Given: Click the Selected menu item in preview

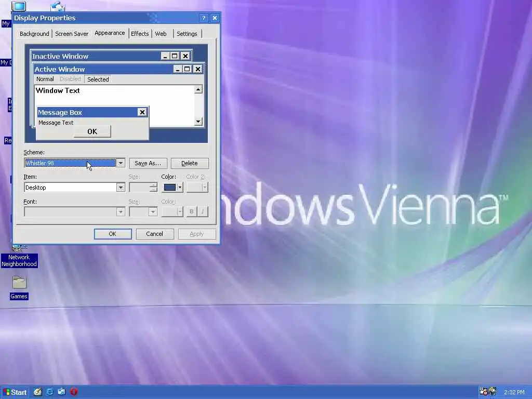Looking at the screenshot, I should tap(98, 79).
